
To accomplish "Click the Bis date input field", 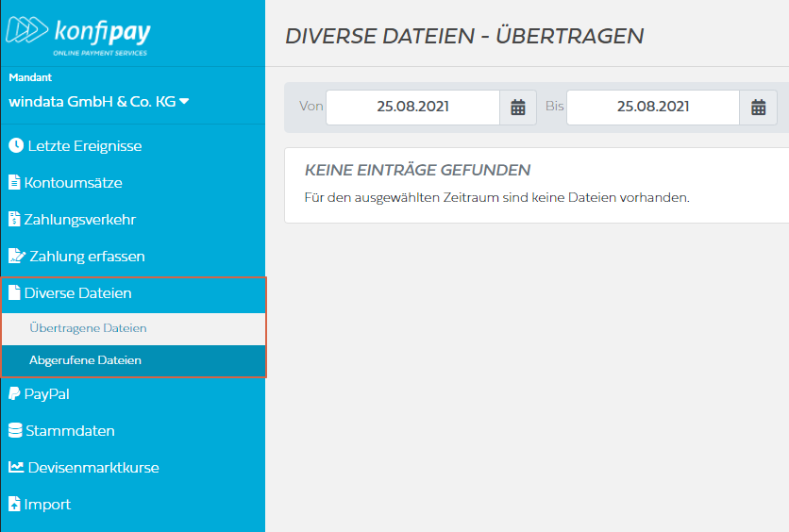I will click(x=653, y=108).
